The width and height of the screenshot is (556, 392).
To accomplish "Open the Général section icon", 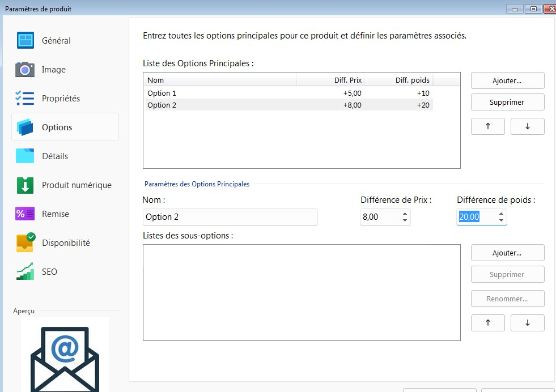I will coord(26,41).
